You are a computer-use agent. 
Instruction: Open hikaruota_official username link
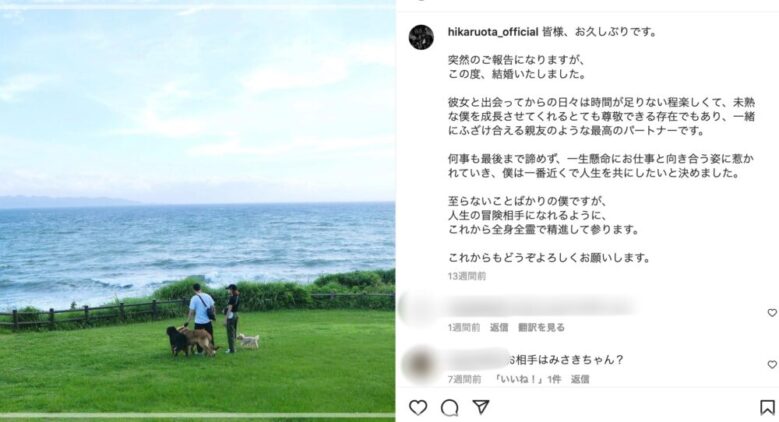tap(493, 32)
